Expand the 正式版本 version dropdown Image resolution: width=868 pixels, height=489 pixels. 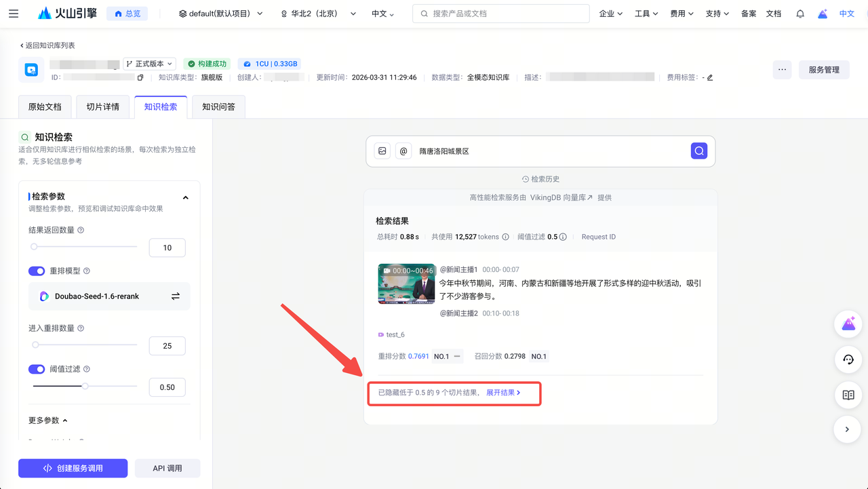(x=149, y=64)
